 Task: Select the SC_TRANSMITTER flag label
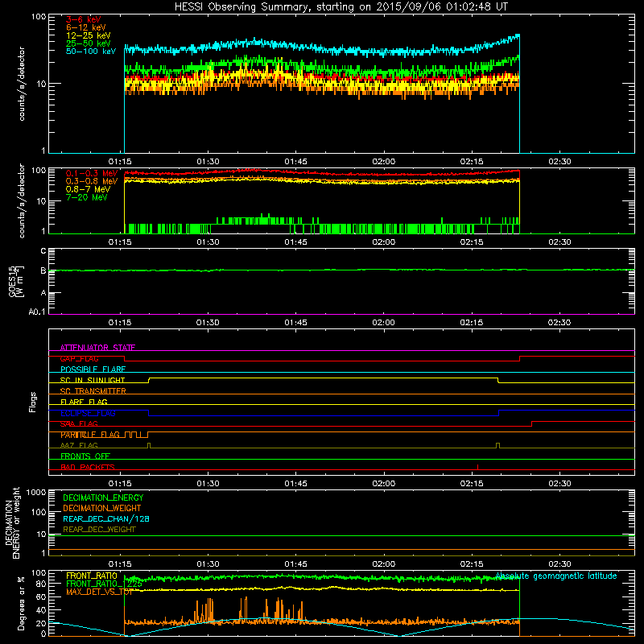[93, 391]
